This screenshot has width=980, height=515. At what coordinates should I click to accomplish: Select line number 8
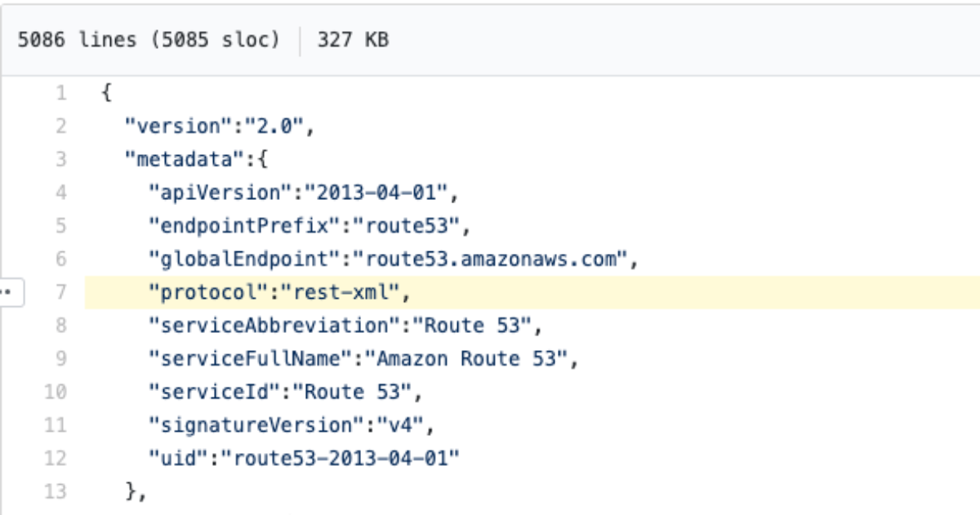[61, 325]
